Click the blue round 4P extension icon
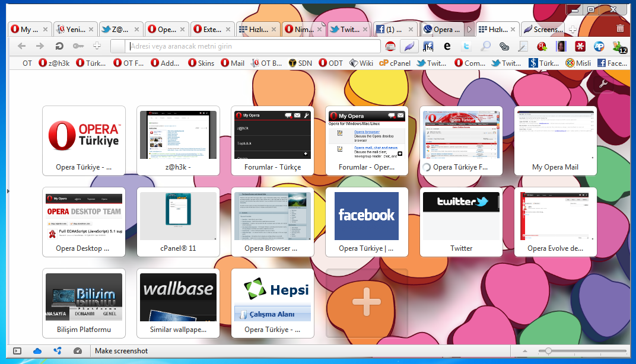 coord(599,46)
